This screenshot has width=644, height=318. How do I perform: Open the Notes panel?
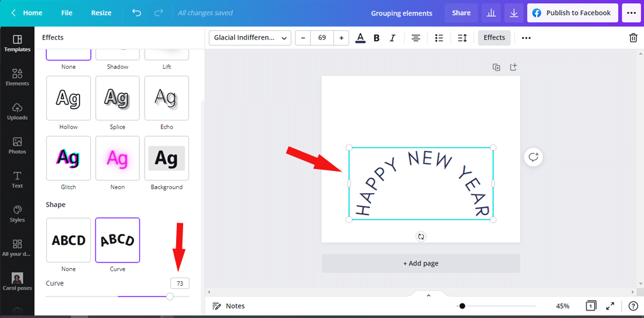coord(229,305)
